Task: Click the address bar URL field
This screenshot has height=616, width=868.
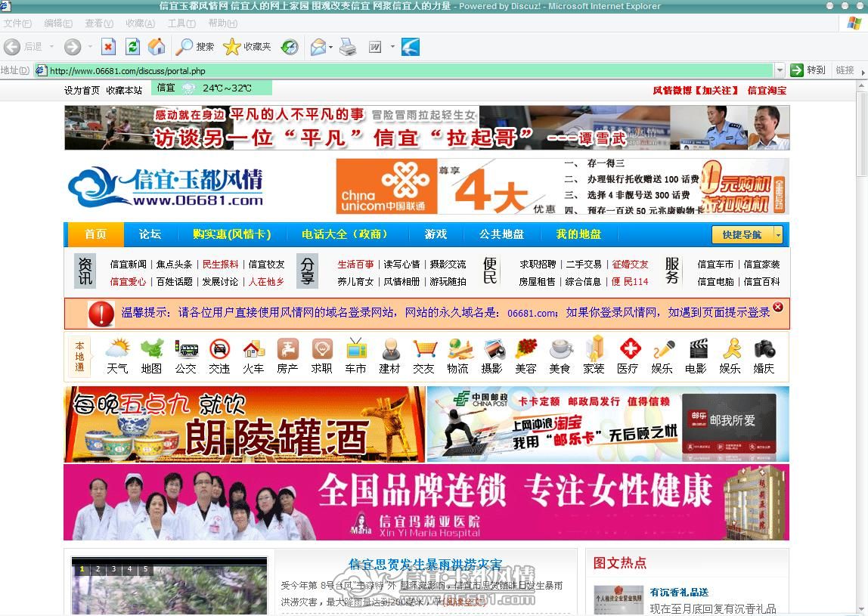Action: (403, 70)
